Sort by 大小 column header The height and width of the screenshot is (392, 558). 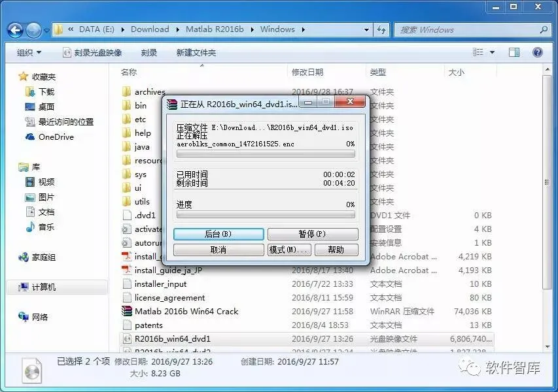click(x=456, y=73)
